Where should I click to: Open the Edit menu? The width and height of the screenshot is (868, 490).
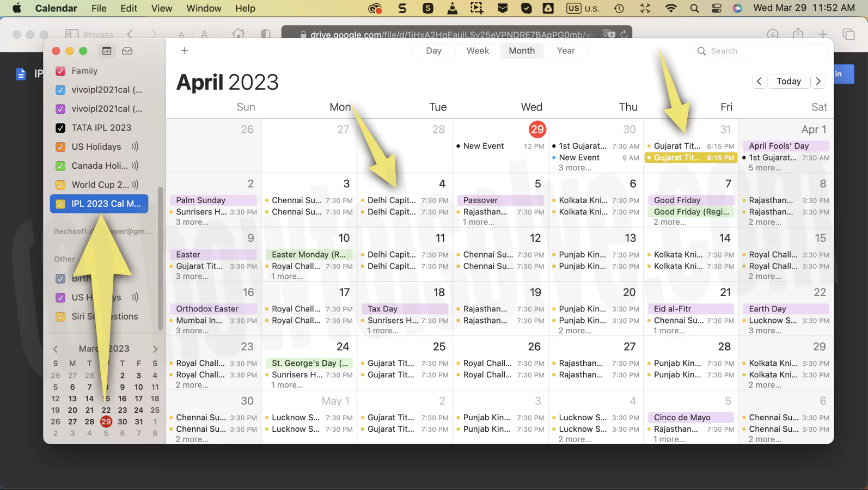129,8
